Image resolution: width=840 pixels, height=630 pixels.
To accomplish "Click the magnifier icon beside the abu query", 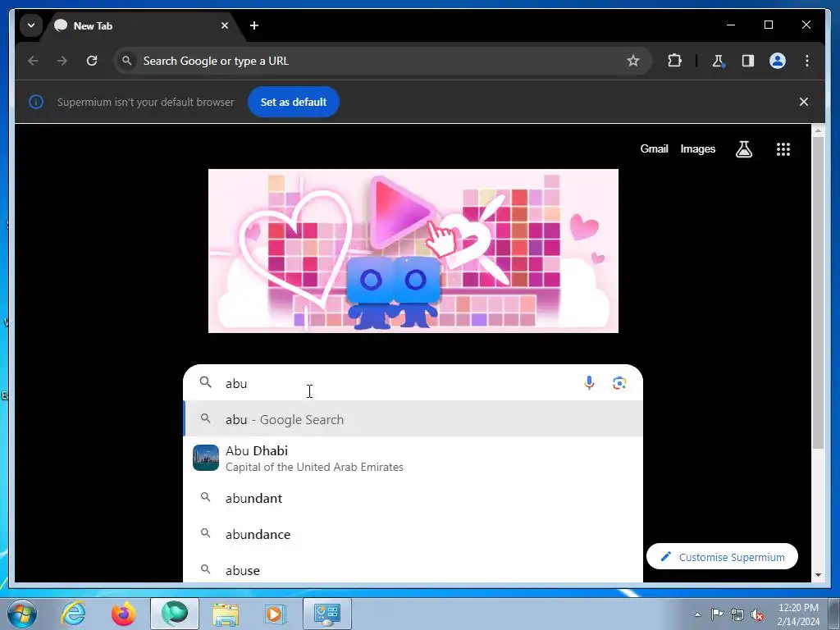I will pos(206,382).
